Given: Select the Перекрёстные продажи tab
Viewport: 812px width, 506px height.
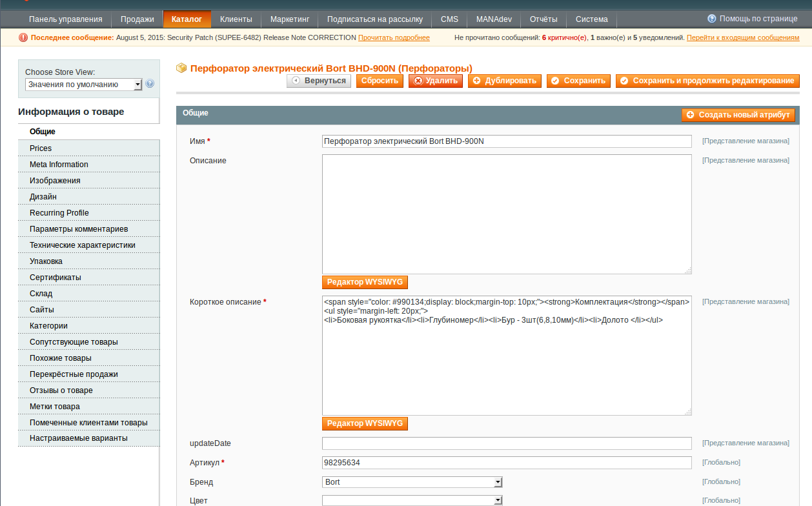Looking at the screenshot, I should [x=88, y=374].
